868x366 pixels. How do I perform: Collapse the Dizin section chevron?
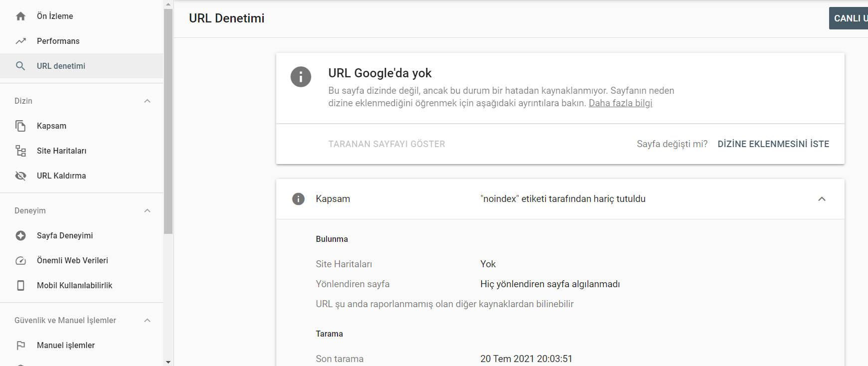pyautogui.click(x=147, y=101)
